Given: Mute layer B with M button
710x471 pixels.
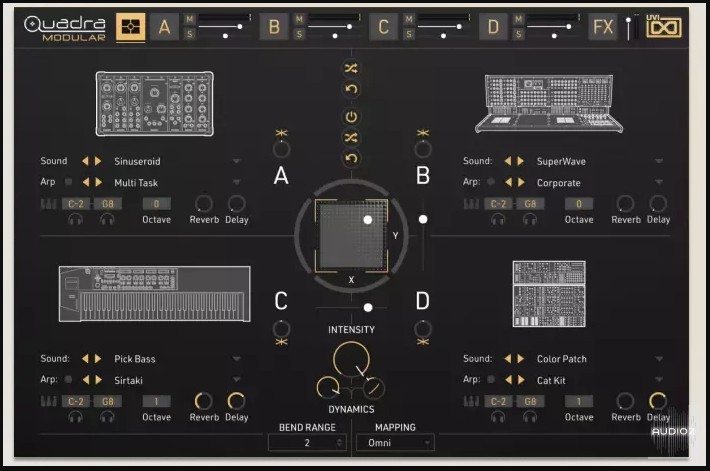Looking at the screenshot, I should point(299,19).
